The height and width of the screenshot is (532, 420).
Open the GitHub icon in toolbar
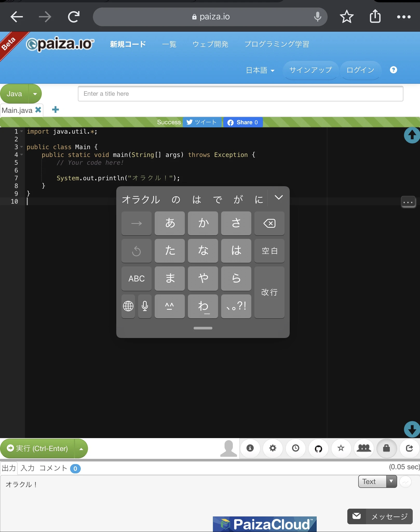tap(319, 448)
